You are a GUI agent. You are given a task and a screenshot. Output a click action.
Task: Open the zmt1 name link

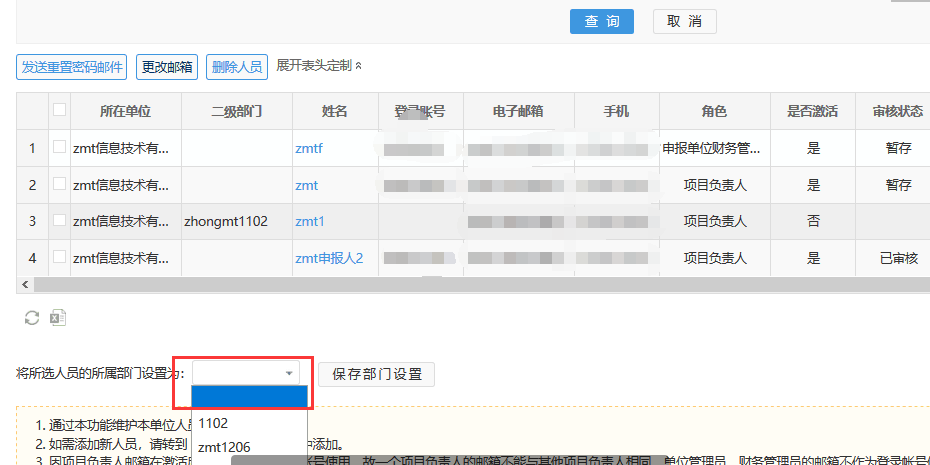pos(310,222)
